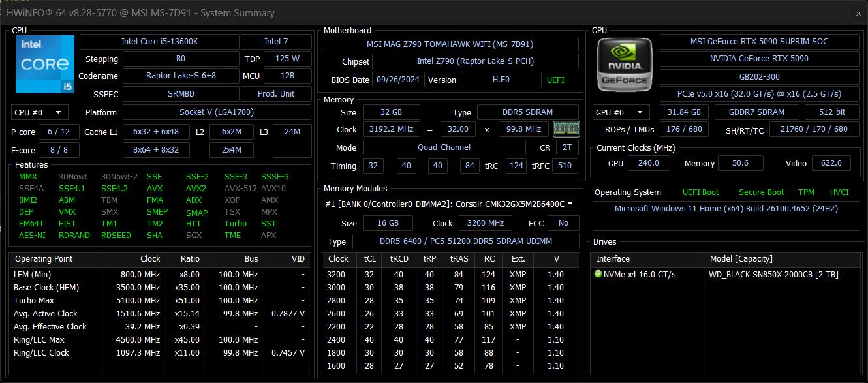The image size is (868, 383).
Task: Select the LFM (Min) operating point row
Action: [160, 275]
